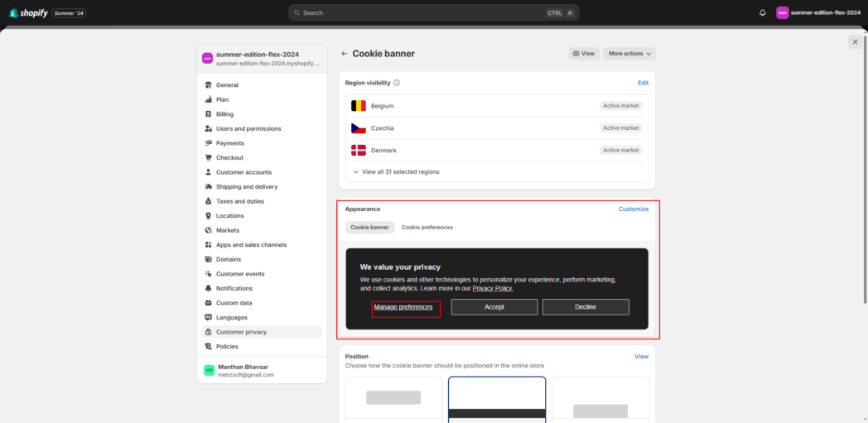The image size is (868, 423).
Task: Click the Edit link for Region visibility
Action: point(643,83)
